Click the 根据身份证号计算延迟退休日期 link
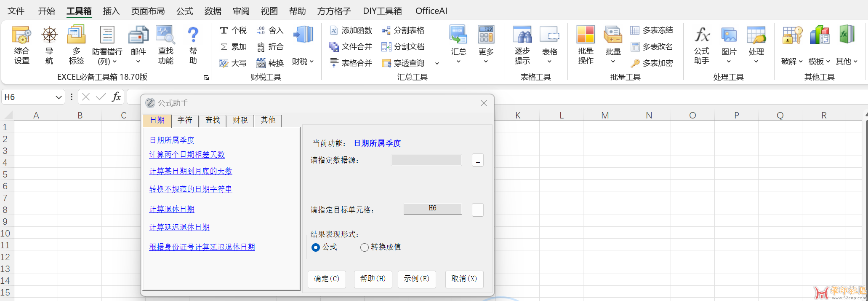Image resolution: width=868 pixels, height=301 pixels. click(x=202, y=247)
